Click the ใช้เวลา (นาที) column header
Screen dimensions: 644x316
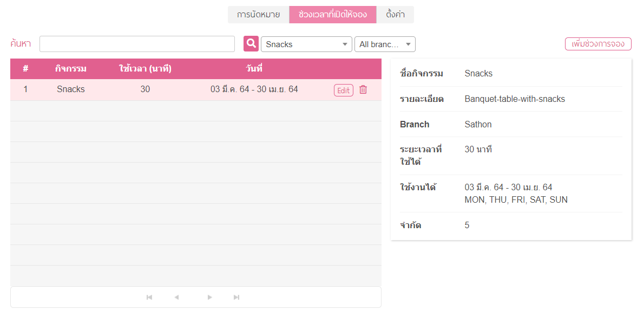(x=145, y=69)
